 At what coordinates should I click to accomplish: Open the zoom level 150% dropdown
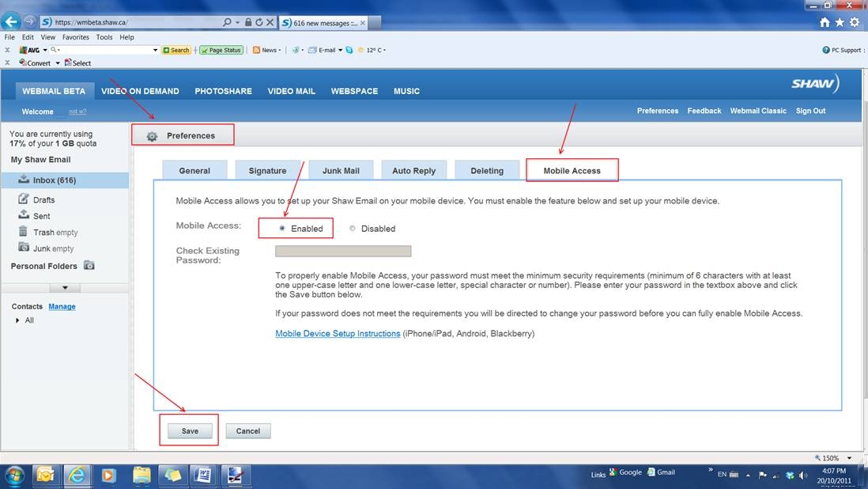pyautogui.click(x=849, y=458)
